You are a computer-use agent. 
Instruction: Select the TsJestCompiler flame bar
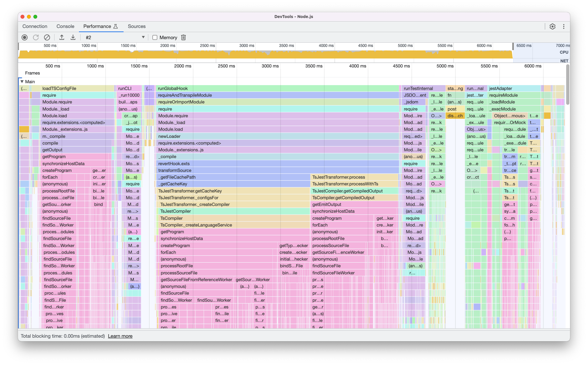point(234,211)
